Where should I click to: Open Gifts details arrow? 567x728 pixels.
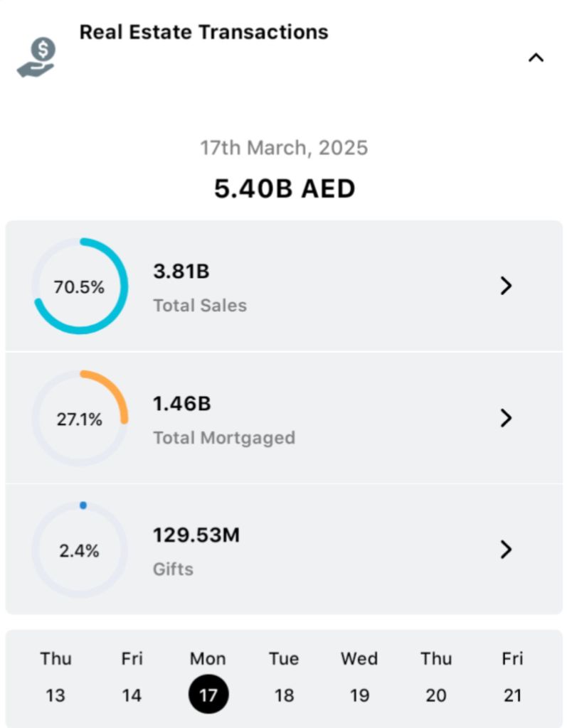point(506,550)
